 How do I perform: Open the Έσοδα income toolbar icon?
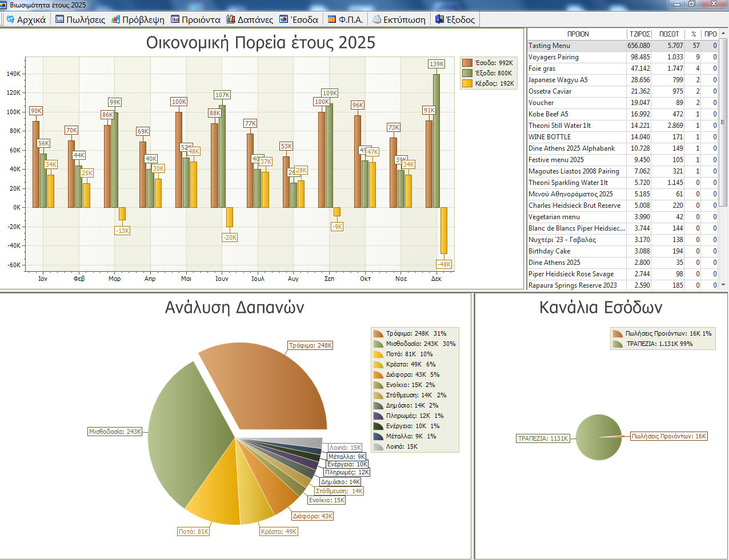click(x=284, y=19)
